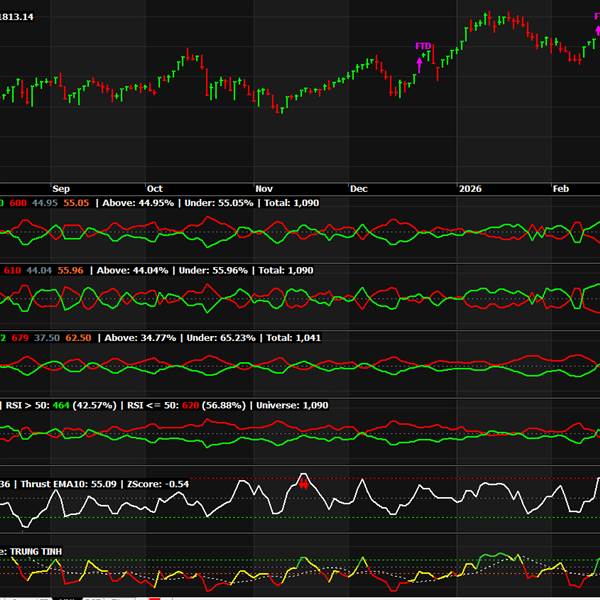This screenshot has height=600, width=600.
Task: Click the red 600 count value
Action: point(18,203)
